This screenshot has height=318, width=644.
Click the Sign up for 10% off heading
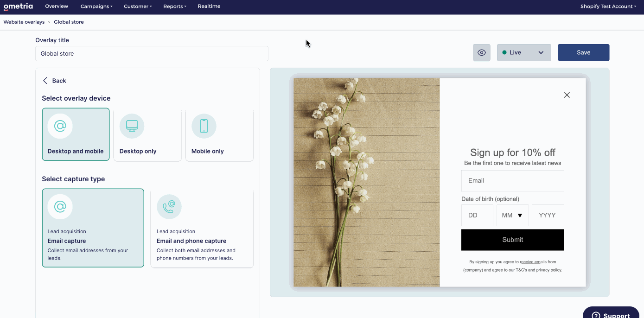(513, 153)
